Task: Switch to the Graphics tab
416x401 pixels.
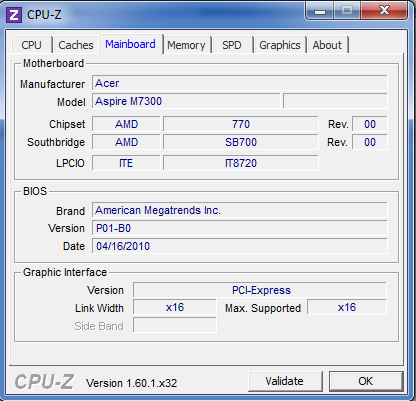Action: pyautogui.click(x=280, y=45)
